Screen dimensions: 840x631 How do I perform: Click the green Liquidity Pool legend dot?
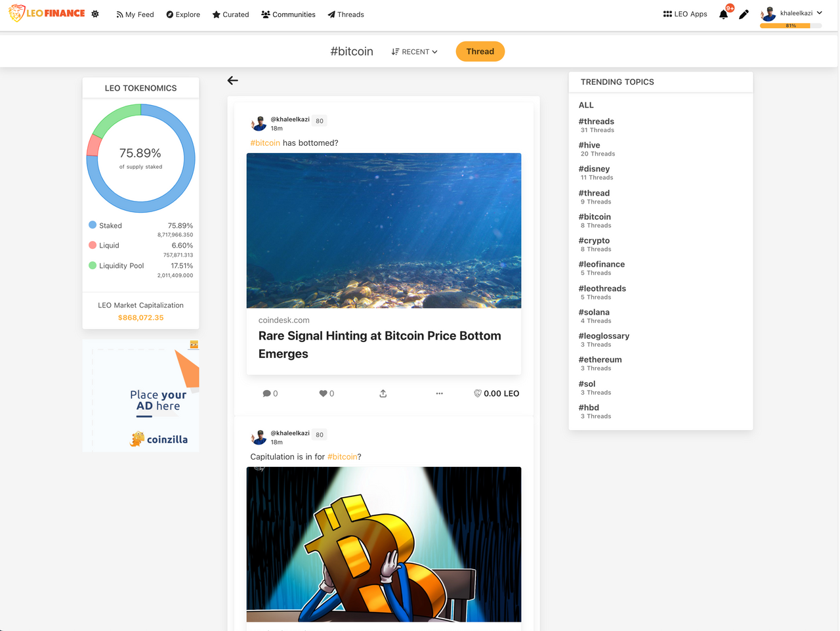click(93, 265)
